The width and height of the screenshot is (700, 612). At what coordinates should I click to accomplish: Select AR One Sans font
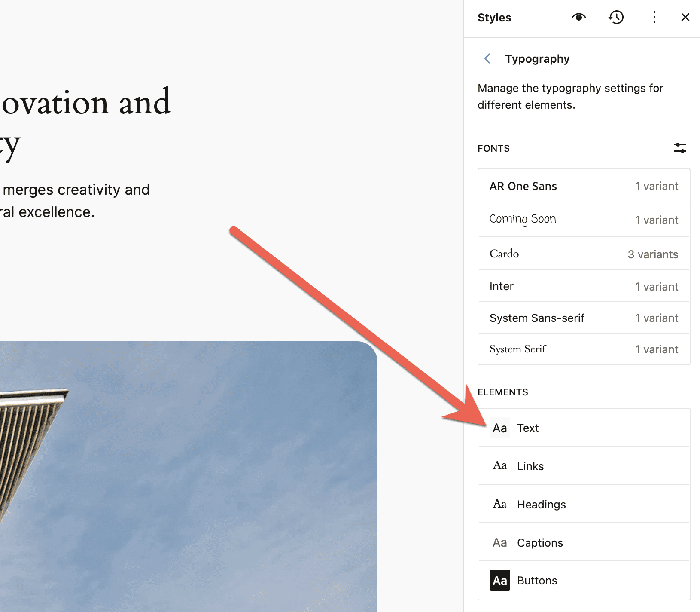pyautogui.click(x=584, y=186)
